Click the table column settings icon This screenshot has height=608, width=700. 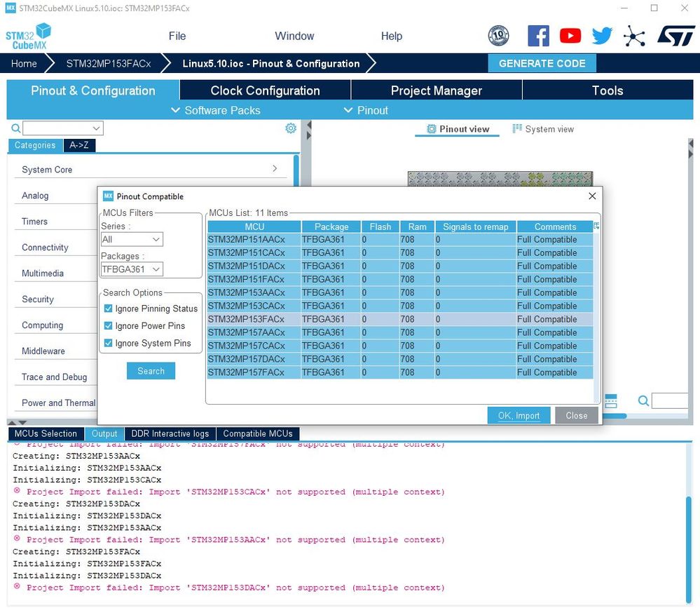(596, 226)
